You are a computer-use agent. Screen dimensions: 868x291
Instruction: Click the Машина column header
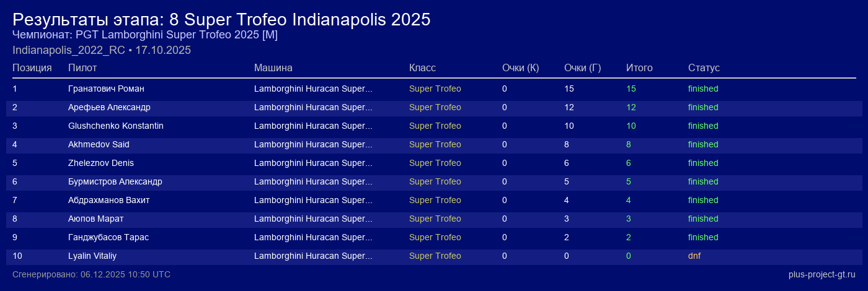[x=273, y=67]
